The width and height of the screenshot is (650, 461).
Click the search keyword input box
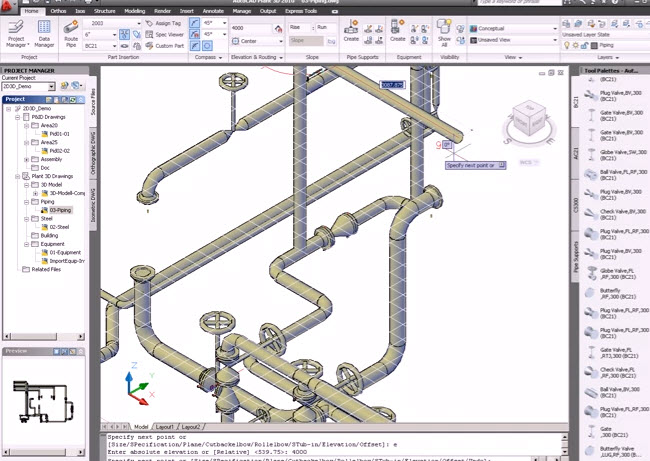click(519, 2)
